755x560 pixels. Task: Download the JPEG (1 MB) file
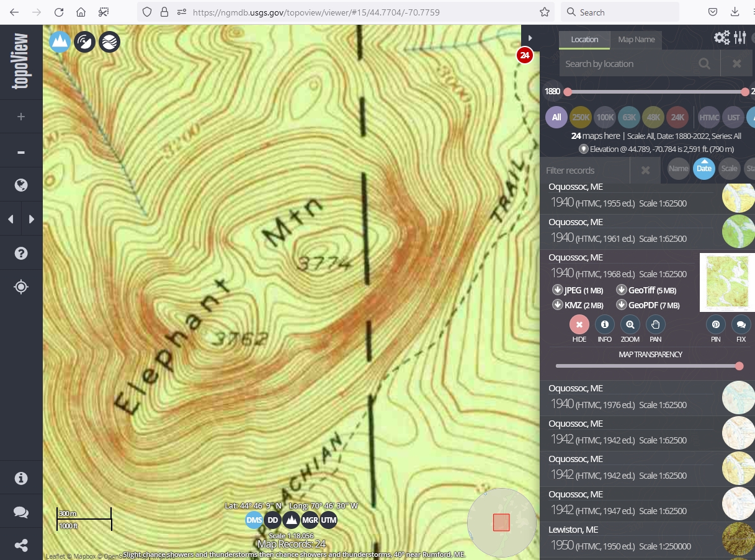(x=578, y=290)
